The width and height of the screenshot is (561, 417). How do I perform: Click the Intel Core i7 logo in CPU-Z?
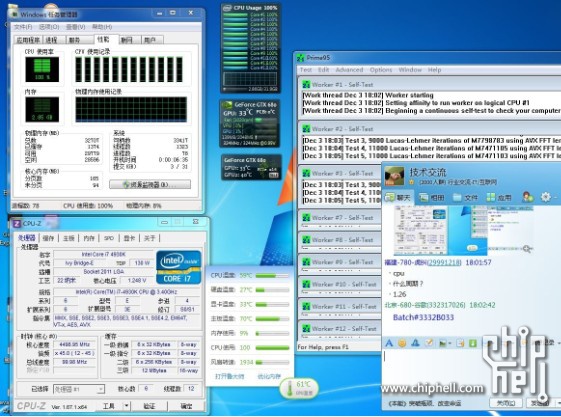179,268
